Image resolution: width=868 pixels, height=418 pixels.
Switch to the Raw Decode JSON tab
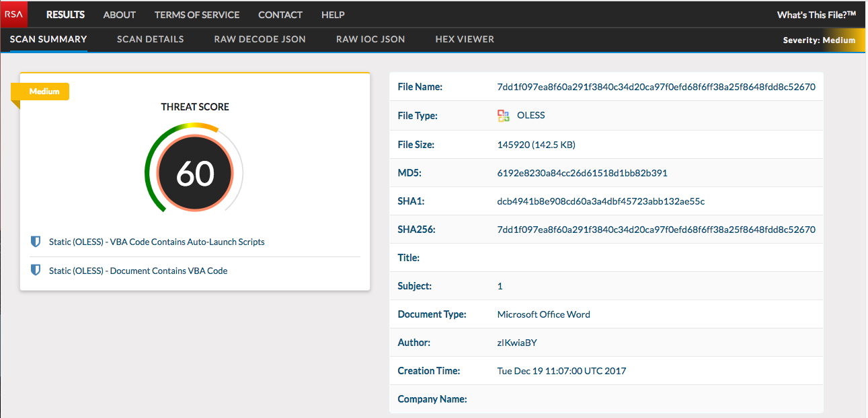(260, 39)
